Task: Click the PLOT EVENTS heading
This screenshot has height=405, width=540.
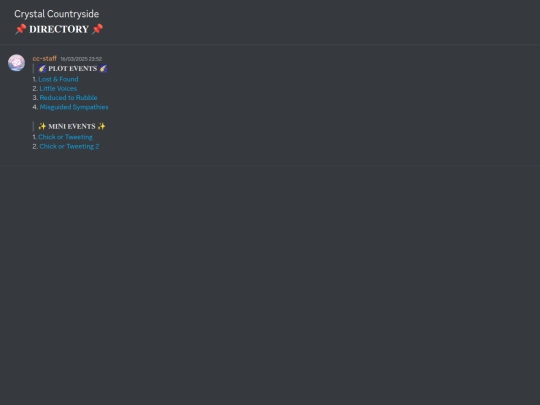Action: tap(73, 69)
